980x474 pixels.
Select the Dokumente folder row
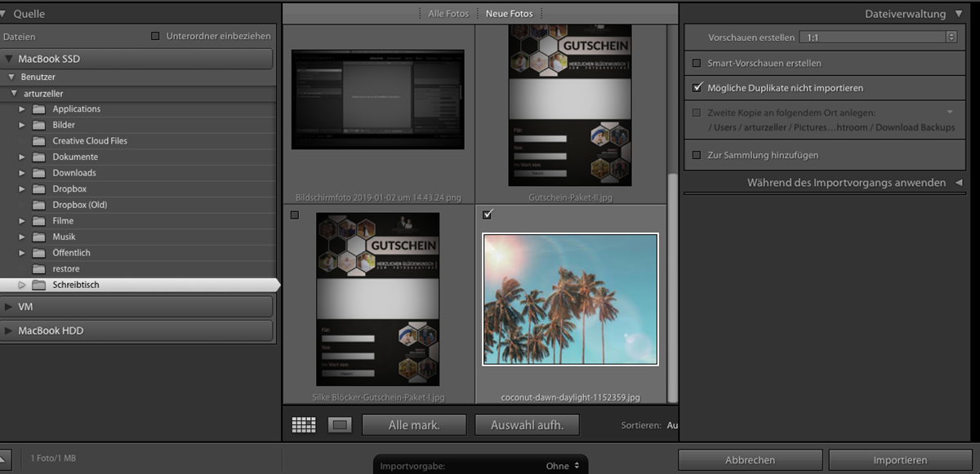[x=136, y=157]
